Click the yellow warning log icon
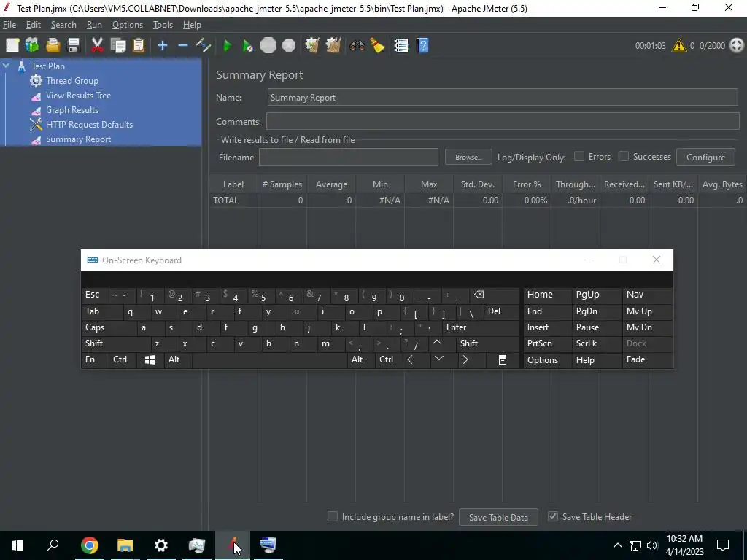This screenshot has width=747, height=560. pyautogui.click(x=679, y=46)
